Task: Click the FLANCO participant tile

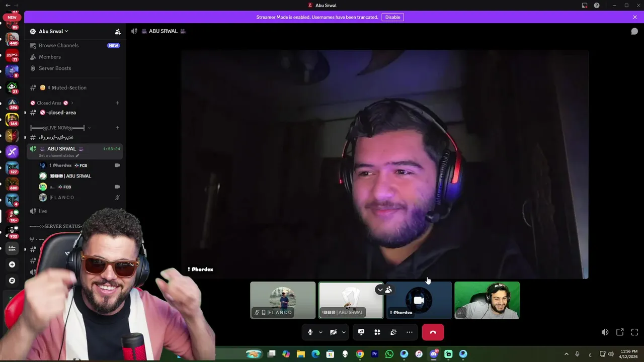Action: (283, 300)
